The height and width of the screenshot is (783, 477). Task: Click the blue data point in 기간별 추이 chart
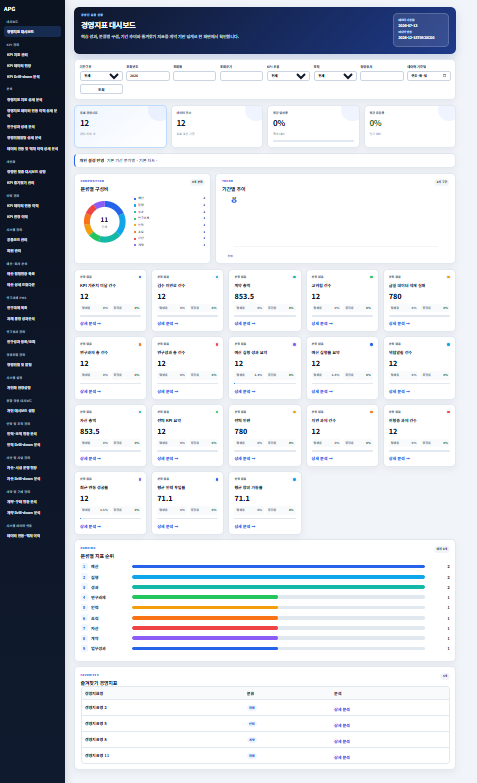tap(234, 200)
